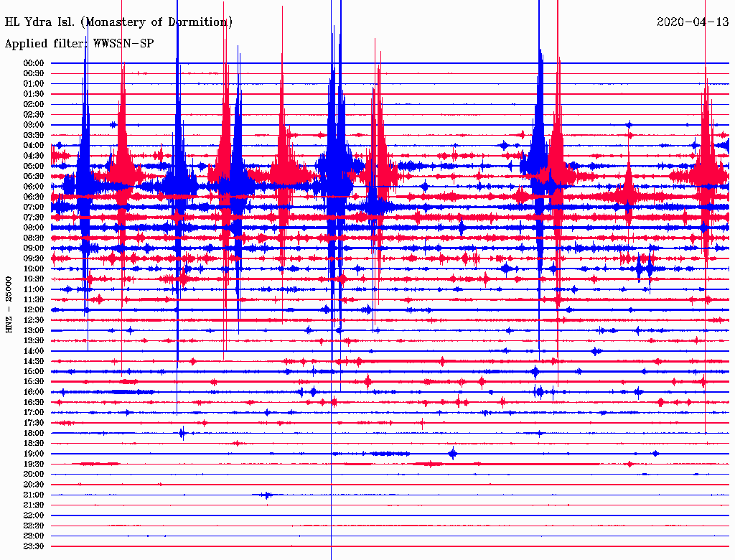Select the 22:30 time label
The width and height of the screenshot is (735, 560).
[34, 526]
